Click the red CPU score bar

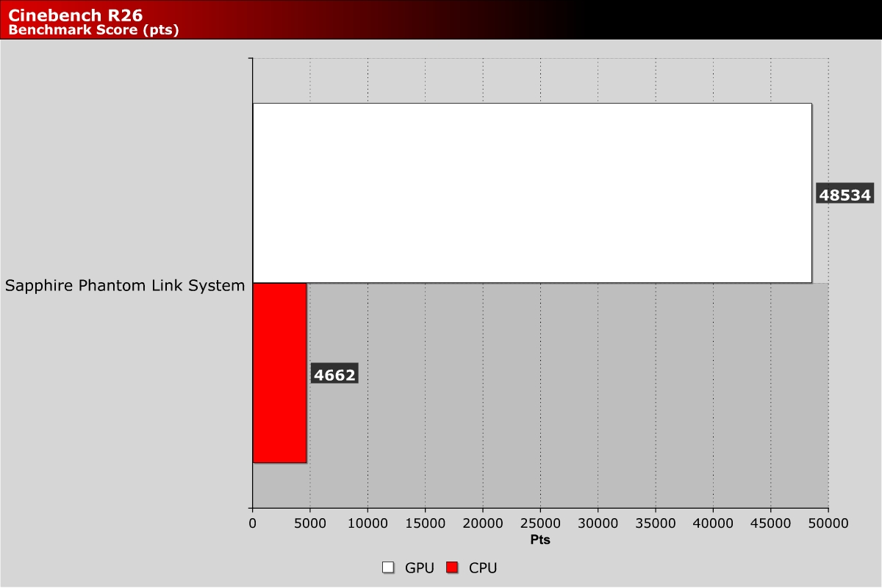tap(279, 373)
